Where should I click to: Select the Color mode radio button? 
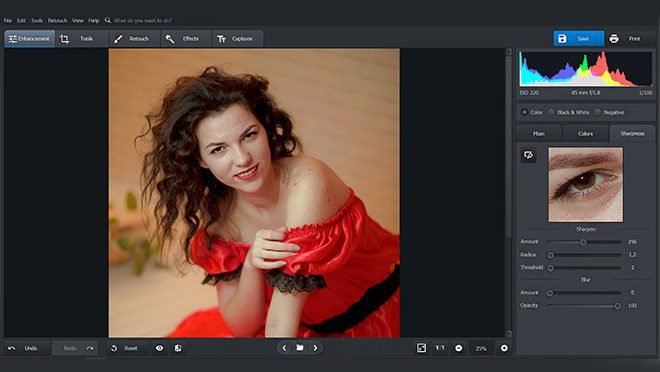[x=524, y=112]
